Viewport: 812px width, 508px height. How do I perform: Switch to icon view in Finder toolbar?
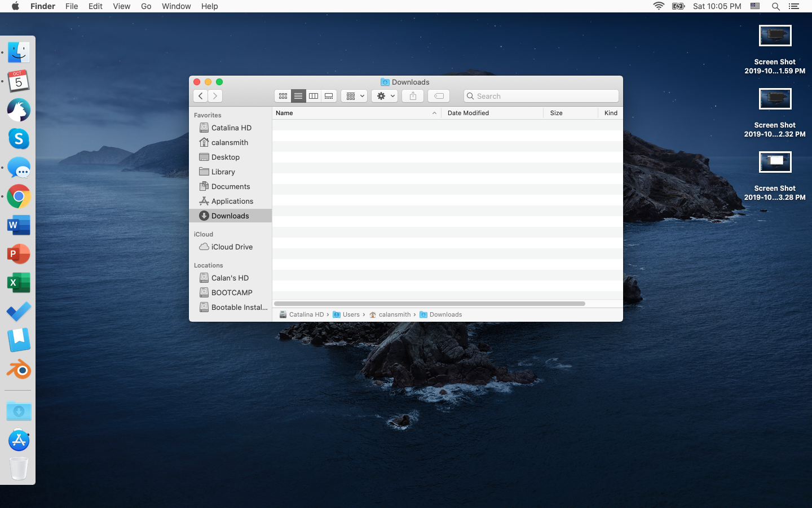click(x=283, y=96)
